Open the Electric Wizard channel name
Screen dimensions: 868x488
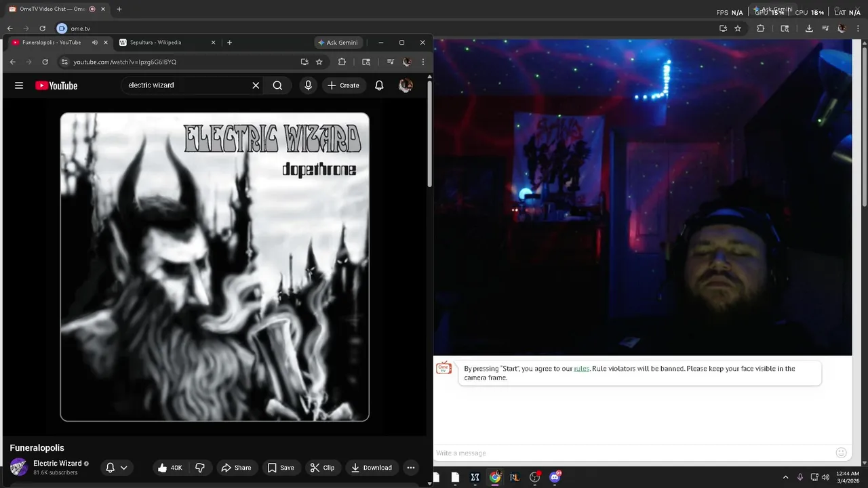point(58,464)
